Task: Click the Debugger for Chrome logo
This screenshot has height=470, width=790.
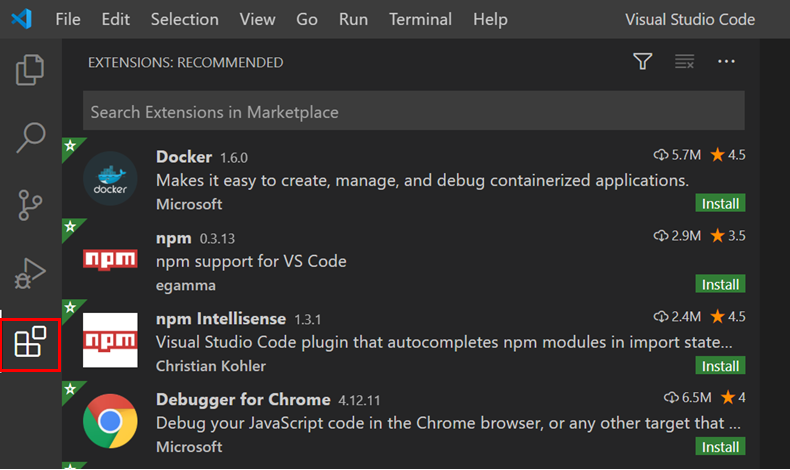Action: 110,421
